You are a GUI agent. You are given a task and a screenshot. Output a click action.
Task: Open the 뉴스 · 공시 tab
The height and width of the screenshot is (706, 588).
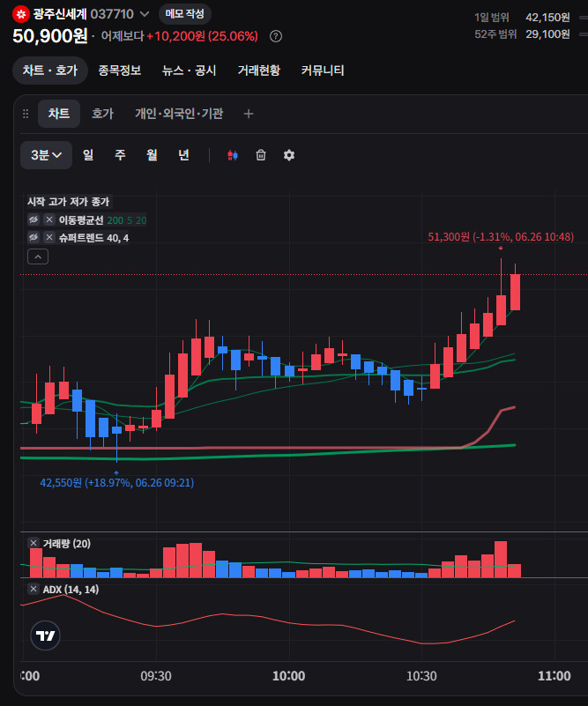(190, 71)
